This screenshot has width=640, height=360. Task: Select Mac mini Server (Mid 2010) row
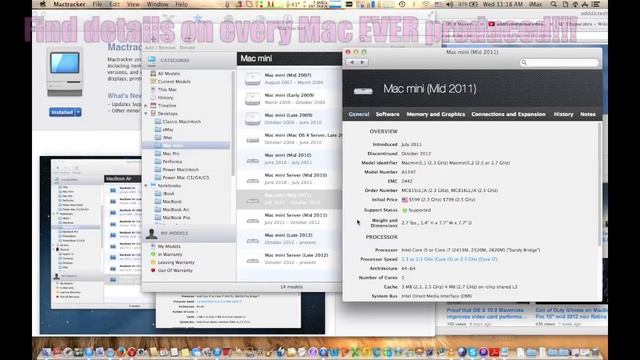pos(289,179)
